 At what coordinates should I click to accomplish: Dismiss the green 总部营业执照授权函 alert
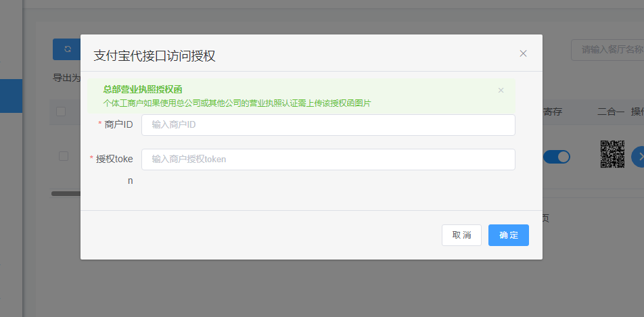click(x=501, y=91)
